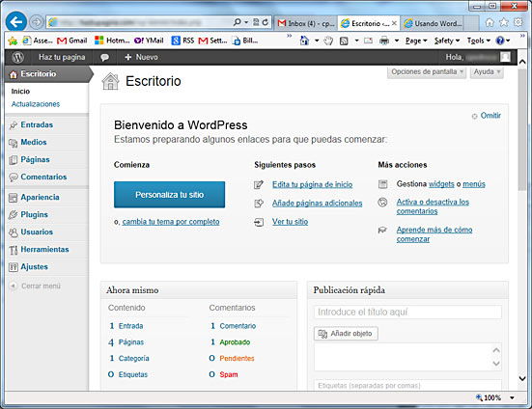Click the Read mail icon in command bar
The image size is (532, 409).
tap(368, 41)
